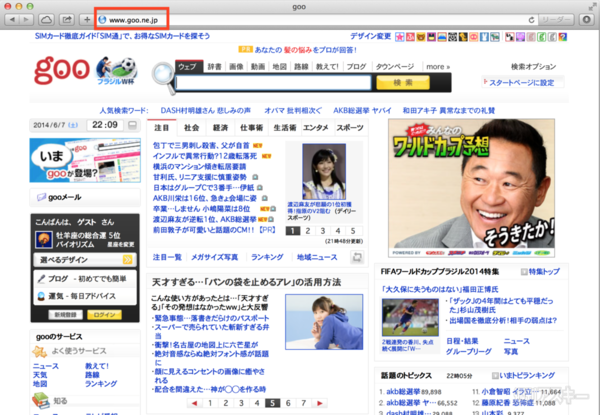Viewport: 600px width, 415px height.
Task: Select the 画像 search tab
Action: pyautogui.click(x=236, y=67)
